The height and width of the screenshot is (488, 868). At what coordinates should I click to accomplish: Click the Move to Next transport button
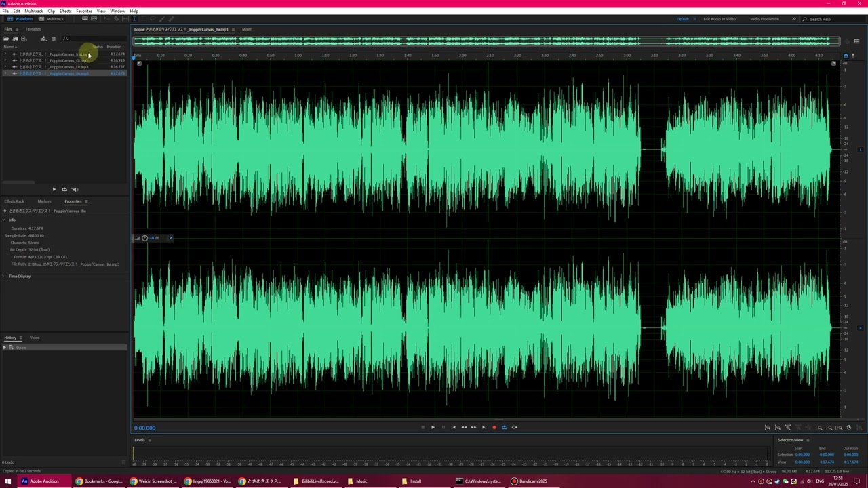click(x=484, y=427)
